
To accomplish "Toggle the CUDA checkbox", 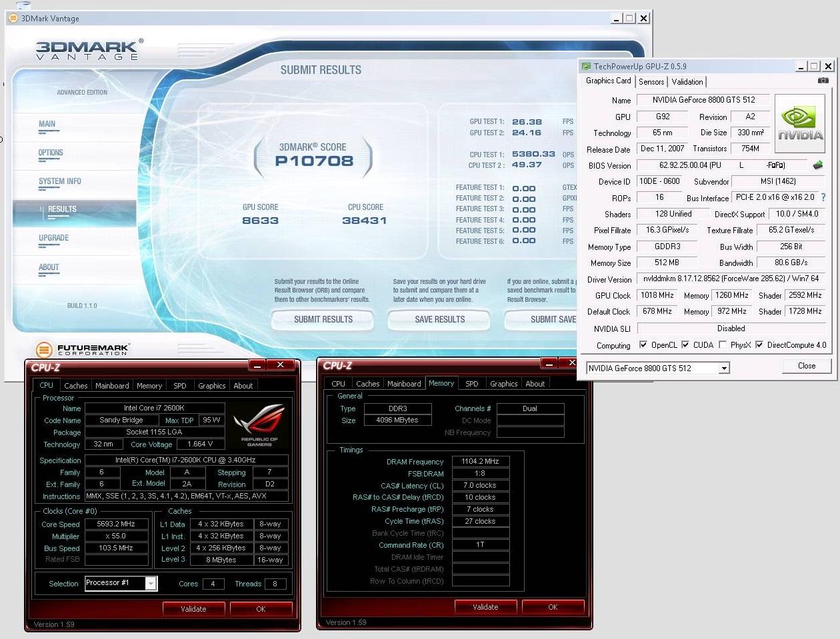I will pyautogui.click(x=685, y=344).
